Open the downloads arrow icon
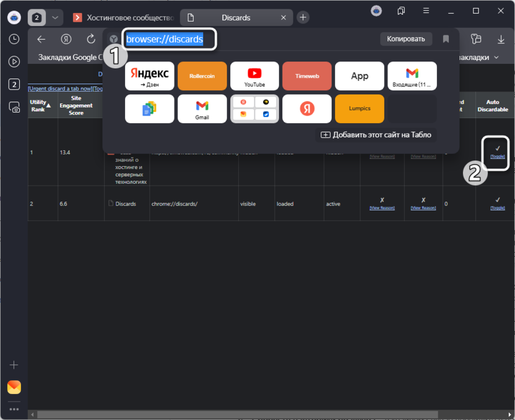The width and height of the screenshot is (515, 420). pos(501,40)
